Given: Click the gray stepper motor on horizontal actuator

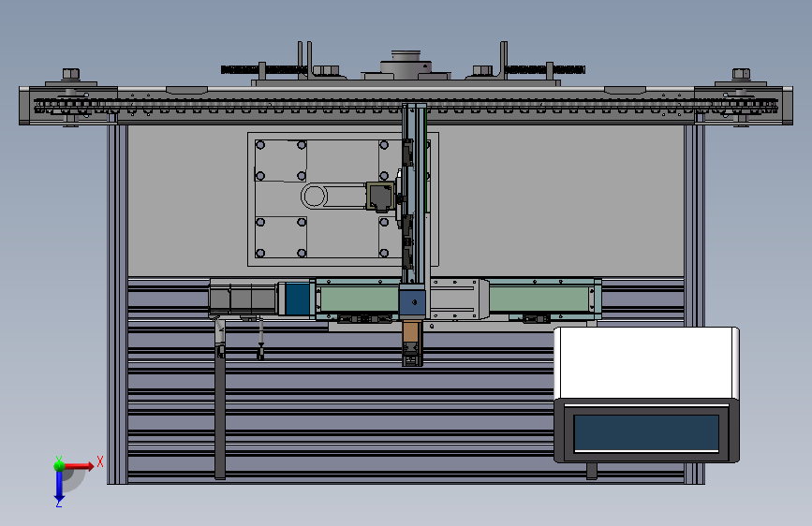Looking at the screenshot, I should tap(242, 299).
